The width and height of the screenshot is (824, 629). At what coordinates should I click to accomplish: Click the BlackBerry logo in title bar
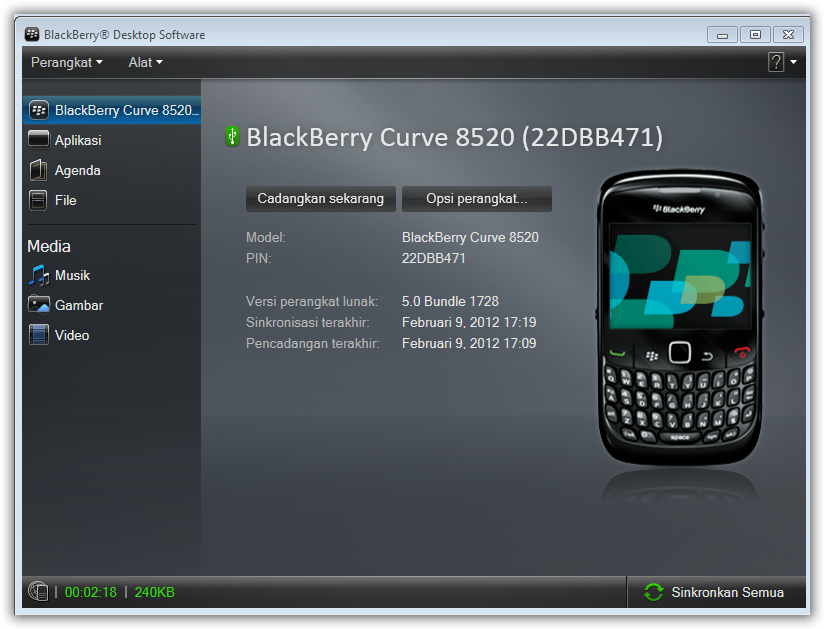32,34
